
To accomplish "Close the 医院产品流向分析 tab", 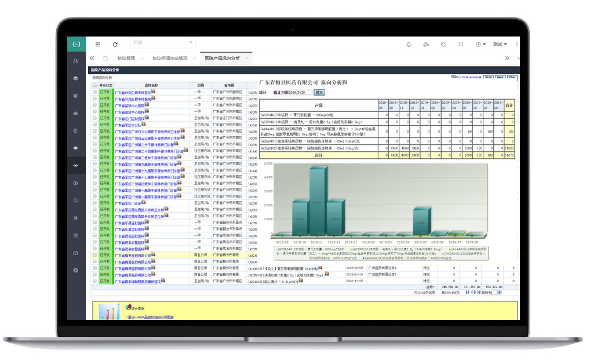I will (x=247, y=59).
